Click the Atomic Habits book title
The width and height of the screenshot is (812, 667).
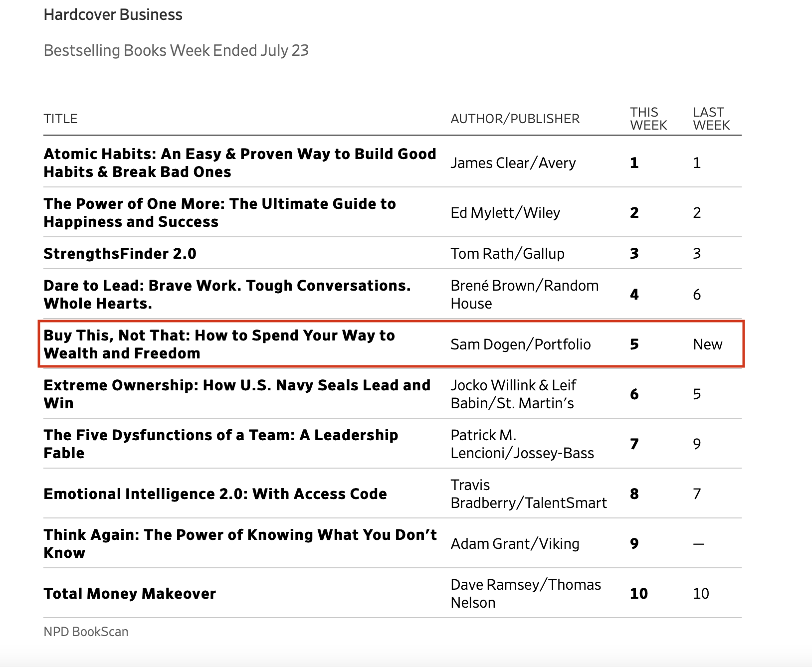coord(239,163)
